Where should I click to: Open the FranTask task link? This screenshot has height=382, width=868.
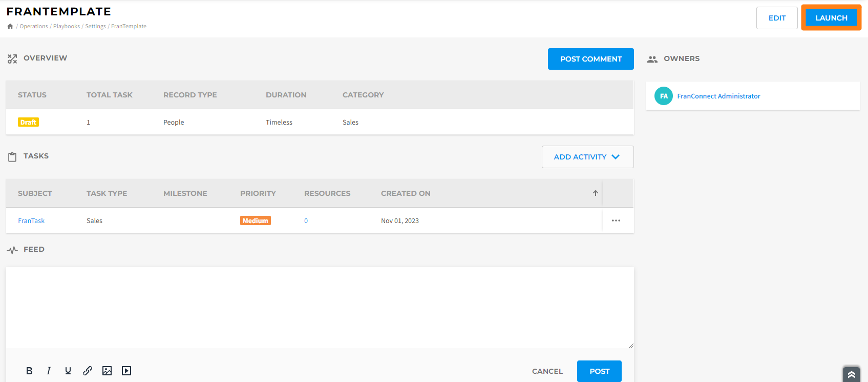coord(31,220)
